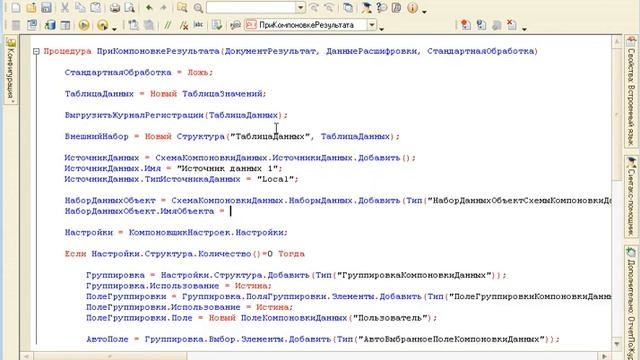Viewport: 640px width, 360px height.
Task: Save with the floppy disk icon
Action: point(46,7)
